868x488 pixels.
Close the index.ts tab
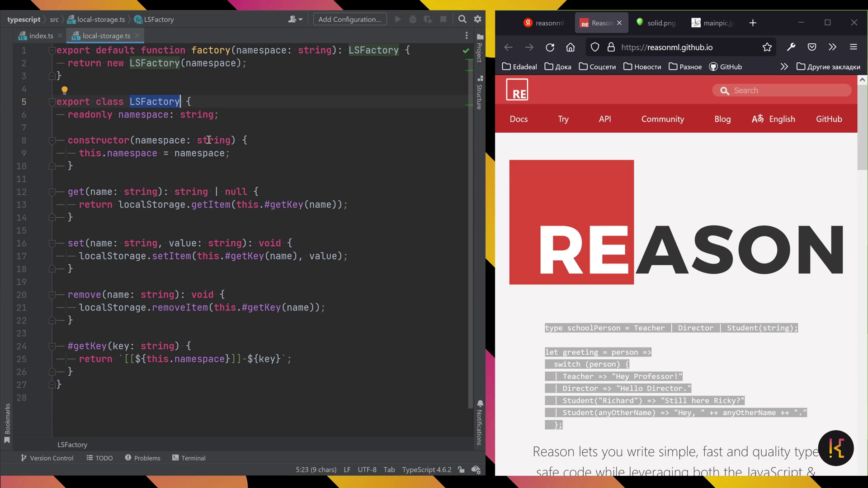coord(60,35)
